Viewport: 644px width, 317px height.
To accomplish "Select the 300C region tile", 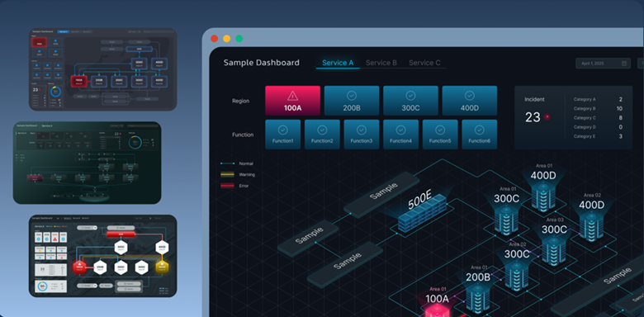I will 410,101.
